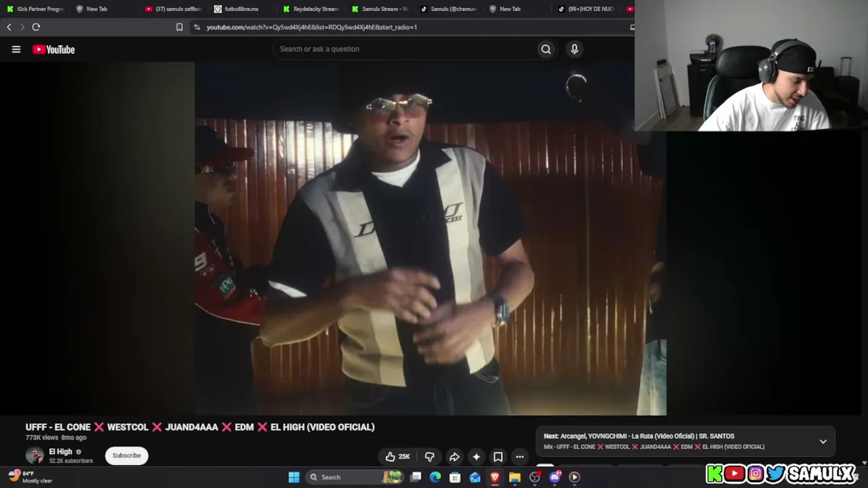Open El High channel avatar
868x488 pixels.
pyautogui.click(x=35, y=455)
